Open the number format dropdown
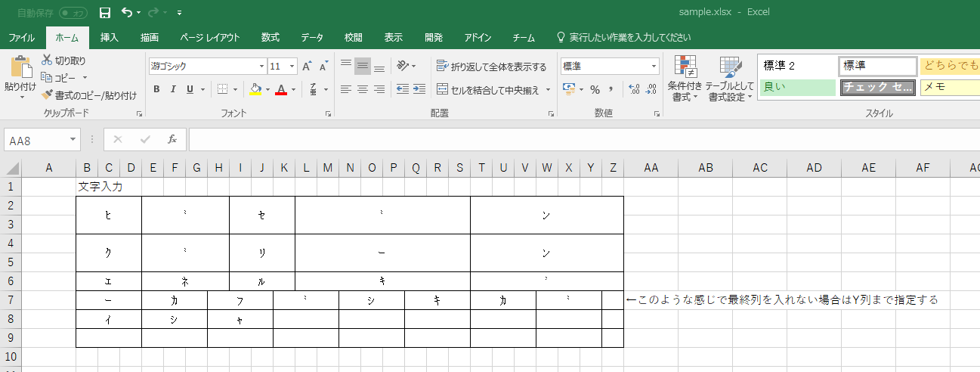Screen dimensions: 980x372 pyautogui.click(x=653, y=67)
